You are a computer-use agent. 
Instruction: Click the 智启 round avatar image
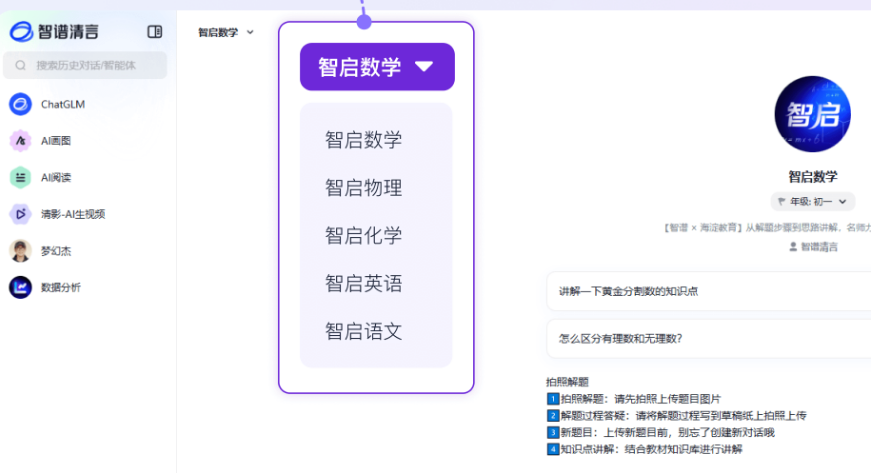[x=812, y=114]
